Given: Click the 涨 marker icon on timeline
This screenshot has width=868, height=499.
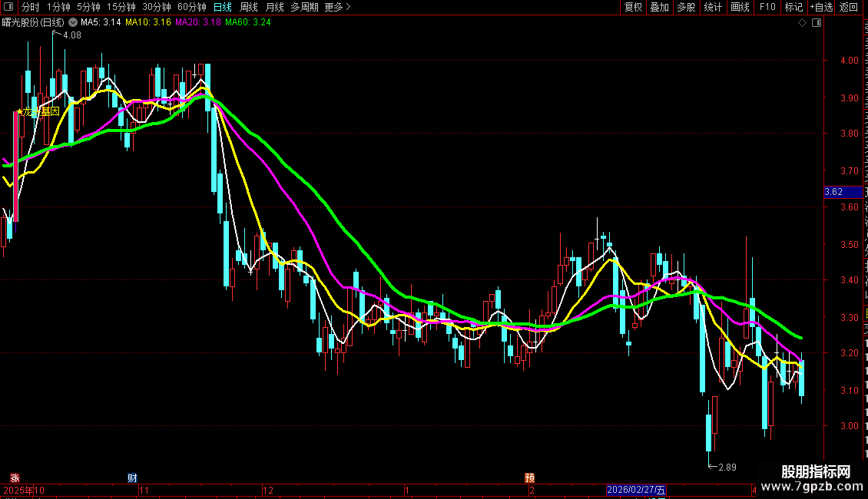Looking at the screenshot, I should click(x=15, y=478).
